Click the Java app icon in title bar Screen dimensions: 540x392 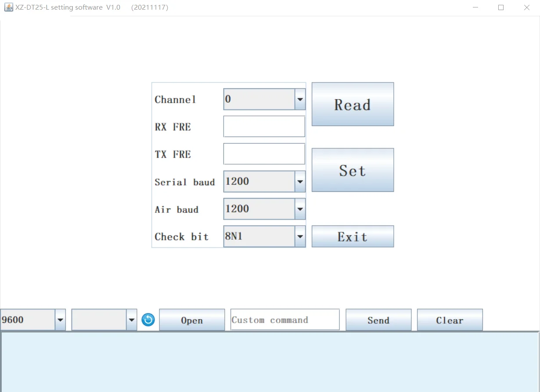(x=8, y=7)
